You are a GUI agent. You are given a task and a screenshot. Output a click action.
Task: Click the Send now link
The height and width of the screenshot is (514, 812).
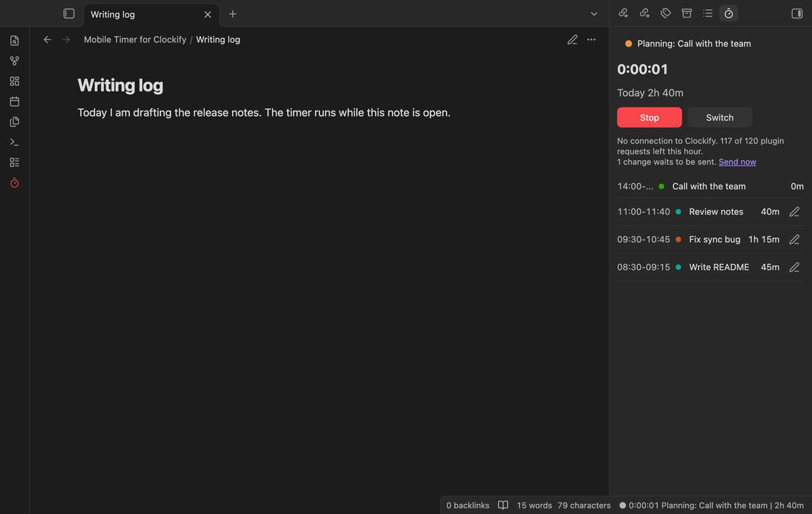click(738, 162)
